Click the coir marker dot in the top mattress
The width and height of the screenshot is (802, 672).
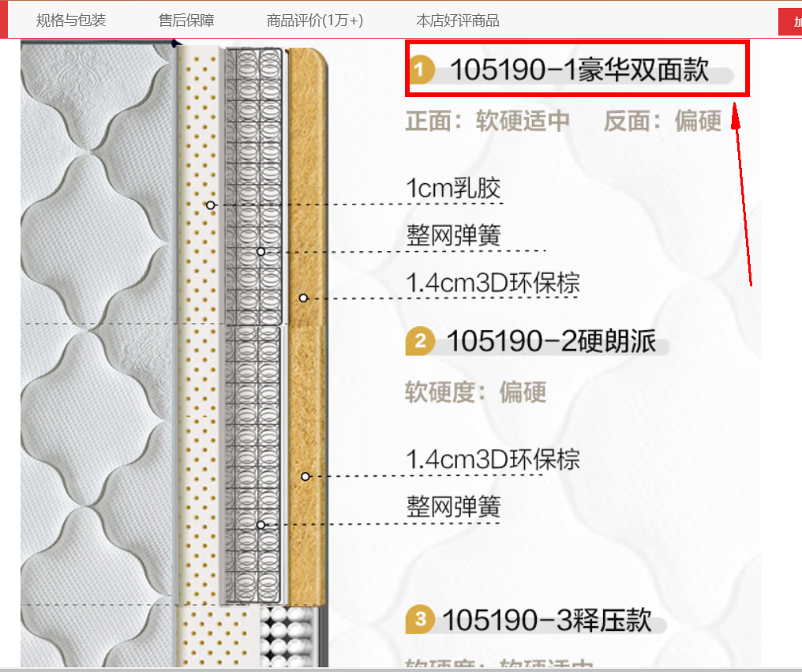[303, 298]
